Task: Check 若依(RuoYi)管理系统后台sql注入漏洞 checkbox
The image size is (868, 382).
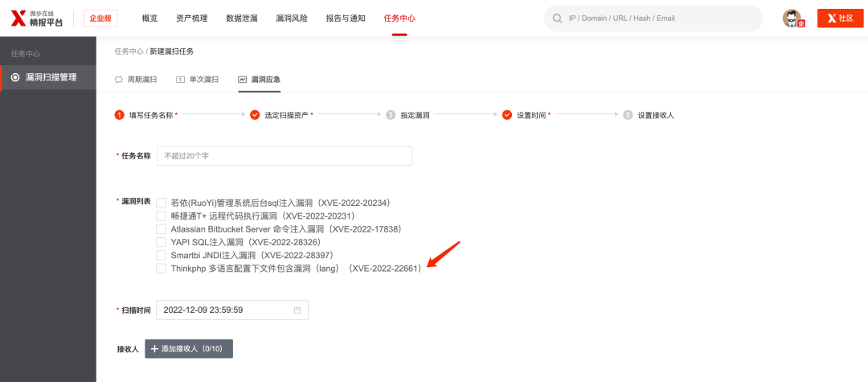Action: 161,203
